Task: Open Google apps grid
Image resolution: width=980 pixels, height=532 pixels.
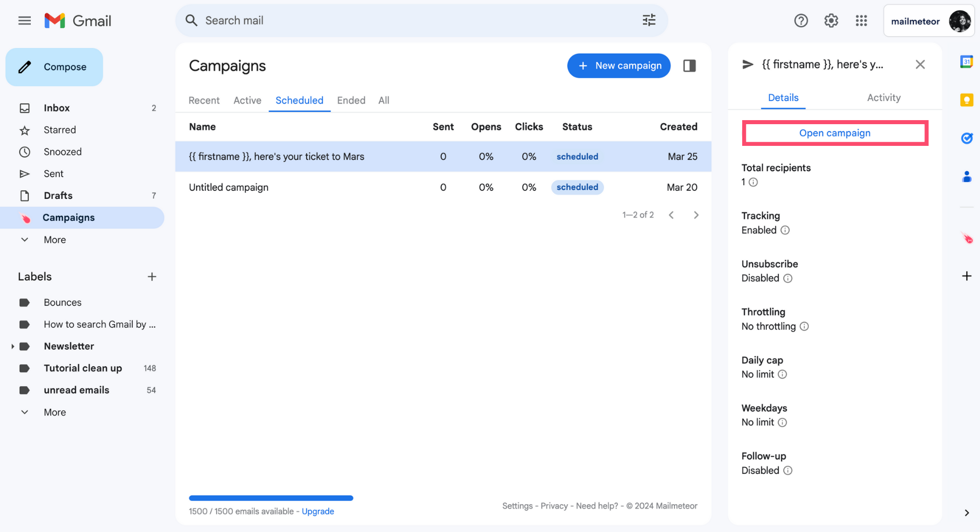Action: coord(861,21)
